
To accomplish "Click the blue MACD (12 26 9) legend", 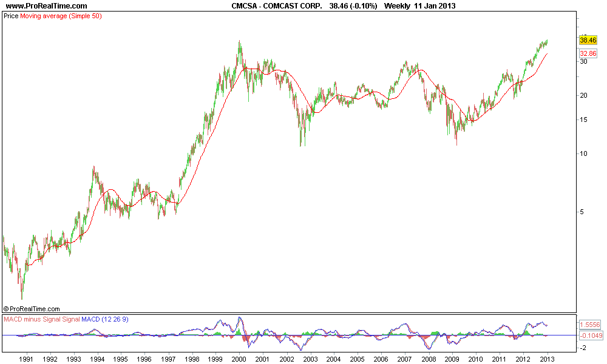I will tap(105, 319).
